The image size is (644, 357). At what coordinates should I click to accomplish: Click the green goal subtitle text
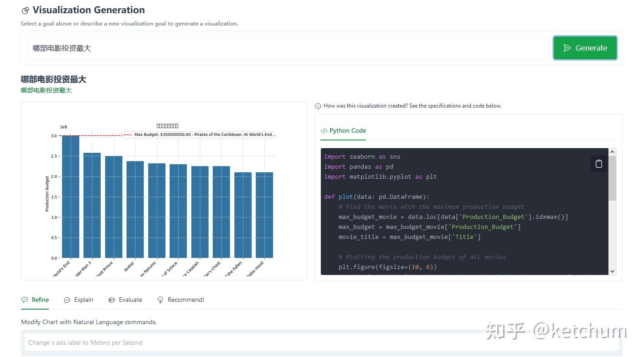coord(46,90)
